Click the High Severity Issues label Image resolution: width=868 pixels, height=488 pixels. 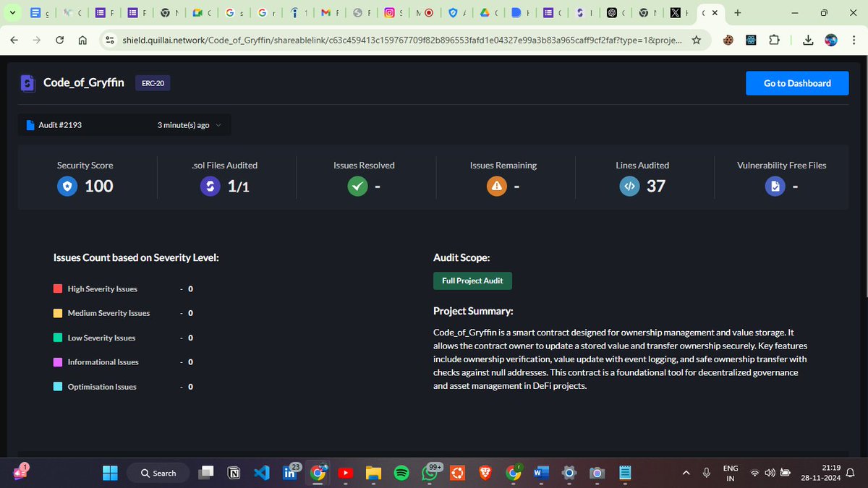pyautogui.click(x=103, y=288)
